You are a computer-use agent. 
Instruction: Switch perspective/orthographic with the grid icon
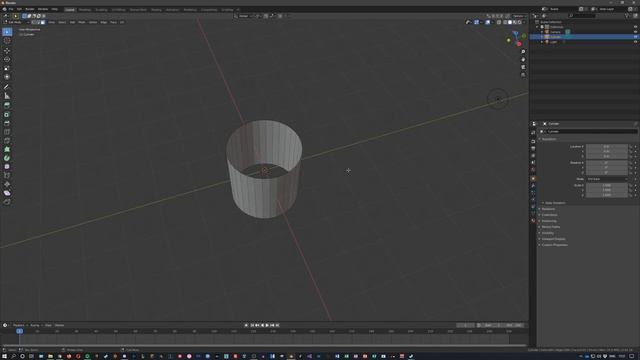click(523, 75)
